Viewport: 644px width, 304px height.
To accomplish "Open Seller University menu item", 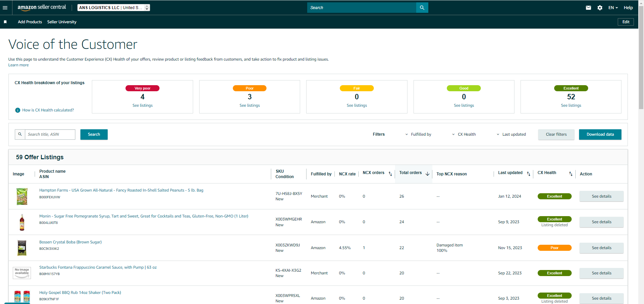I will point(62,22).
